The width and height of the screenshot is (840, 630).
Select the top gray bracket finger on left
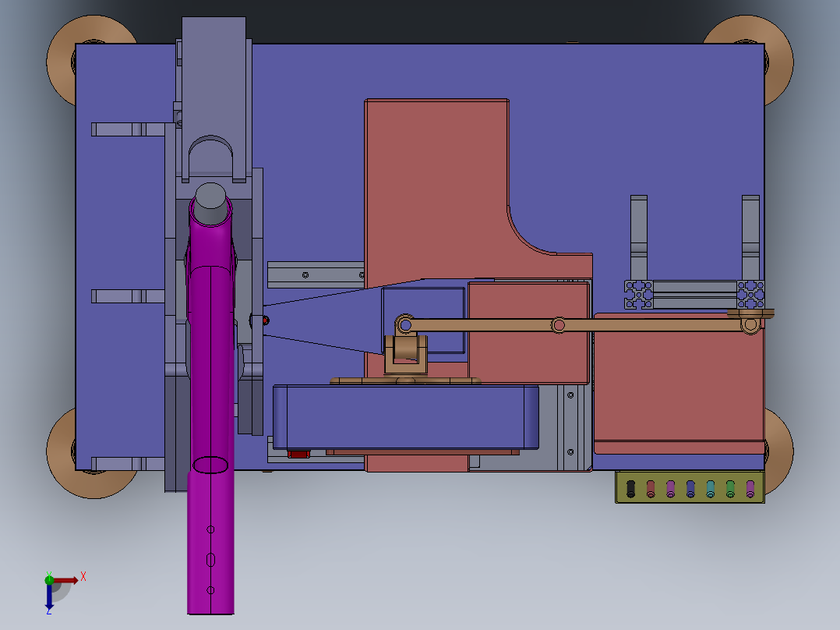[128, 129]
